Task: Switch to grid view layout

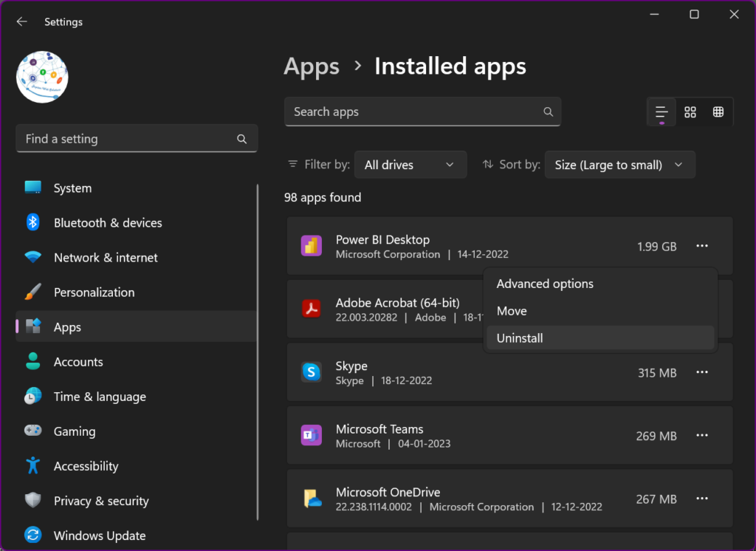Action: pos(690,112)
